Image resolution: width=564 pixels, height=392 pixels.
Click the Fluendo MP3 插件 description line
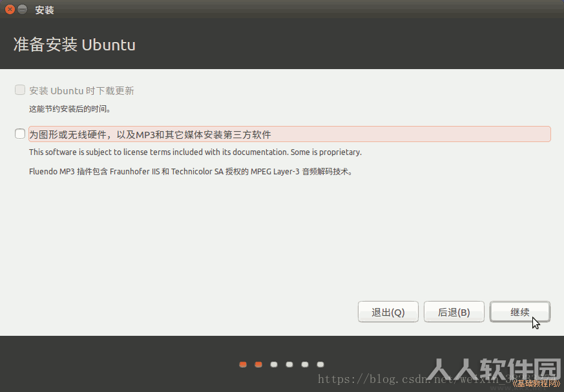[191, 172]
